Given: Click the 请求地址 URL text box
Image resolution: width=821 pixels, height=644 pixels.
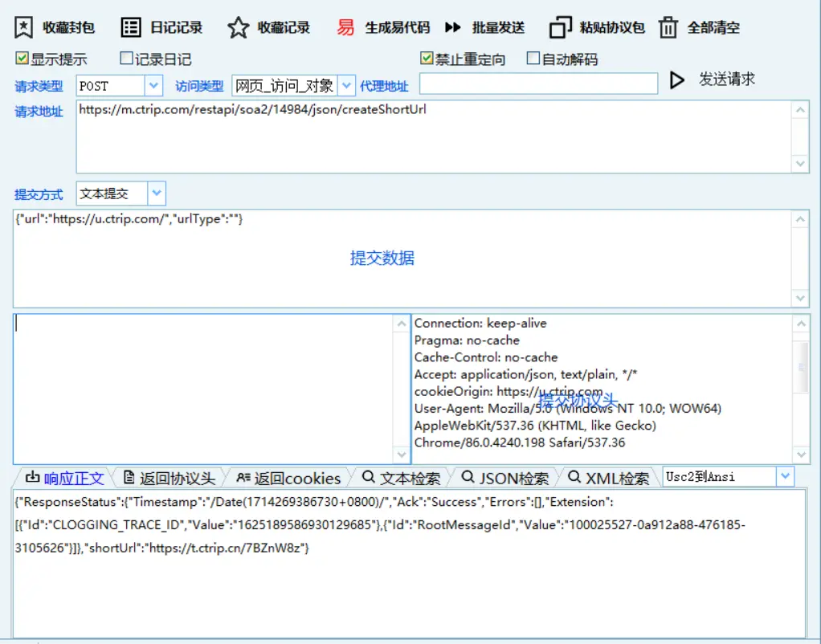Looking at the screenshot, I should tap(434, 137).
